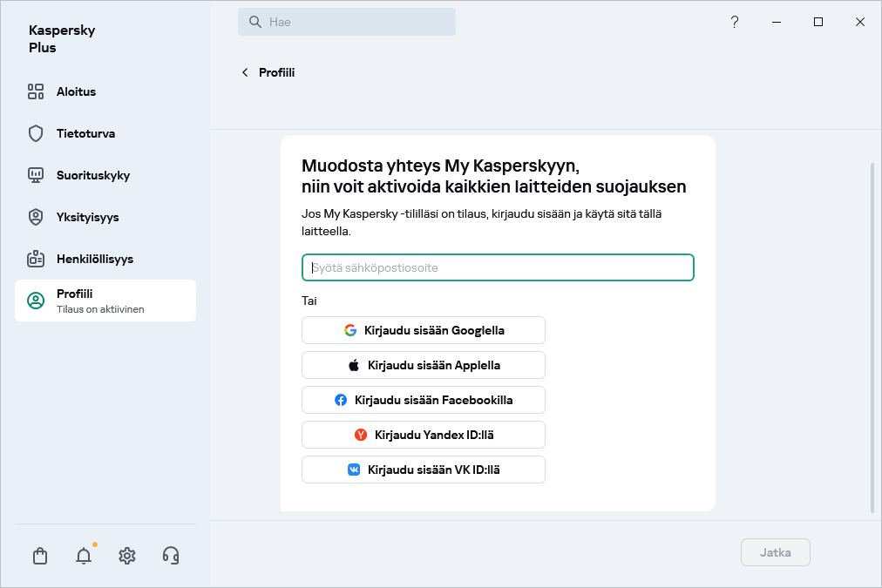Open the Aloitus home section
The height and width of the screenshot is (588, 882).
(x=76, y=91)
